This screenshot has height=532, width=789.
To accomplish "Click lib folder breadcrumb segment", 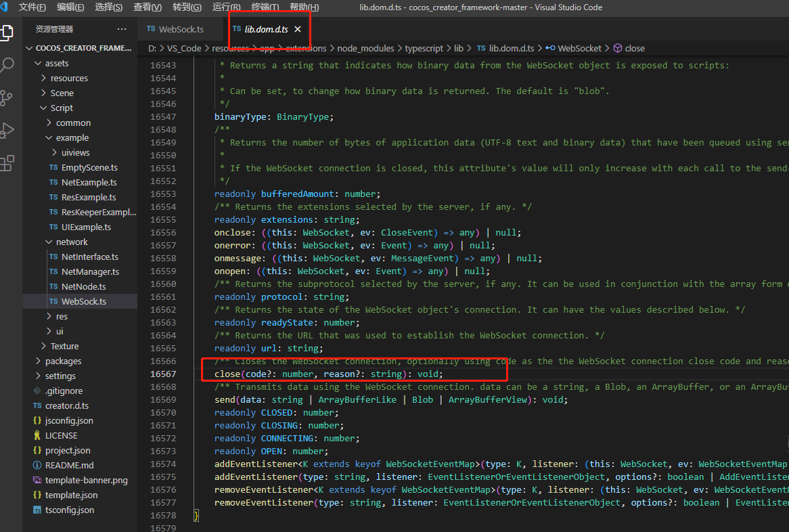I will [458, 48].
